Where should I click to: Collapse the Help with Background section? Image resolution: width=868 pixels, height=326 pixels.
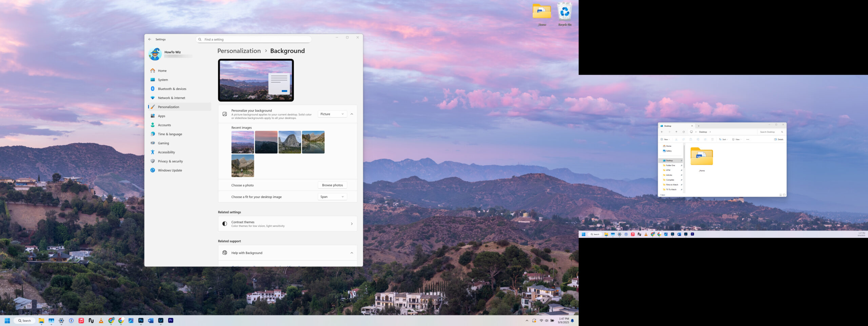click(x=352, y=253)
